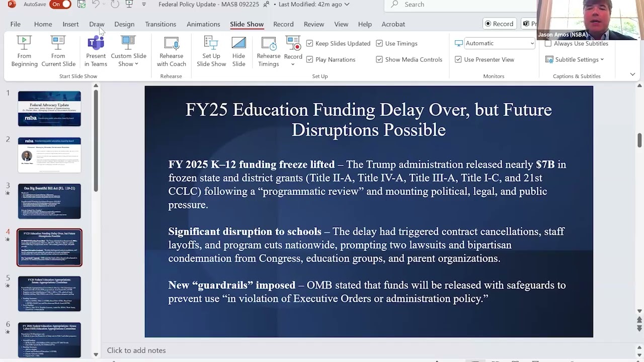Start show From Current Slide
644x362 pixels.
coord(58,51)
